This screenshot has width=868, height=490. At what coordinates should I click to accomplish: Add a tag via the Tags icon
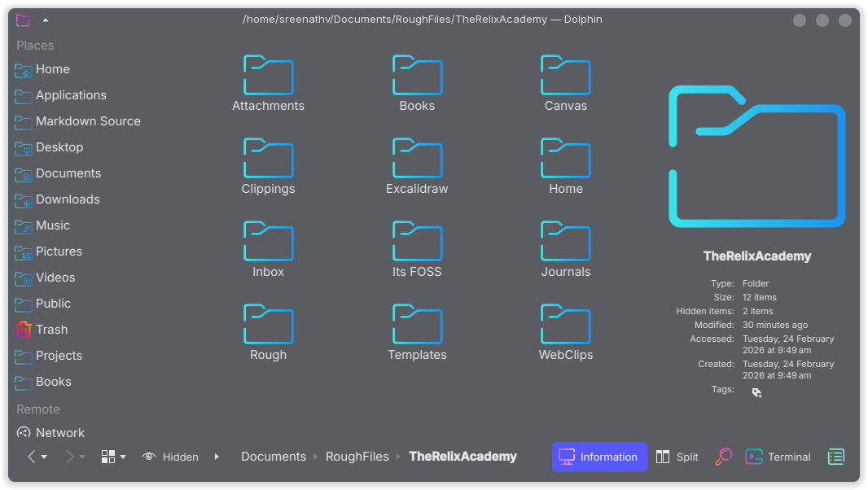point(756,392)
